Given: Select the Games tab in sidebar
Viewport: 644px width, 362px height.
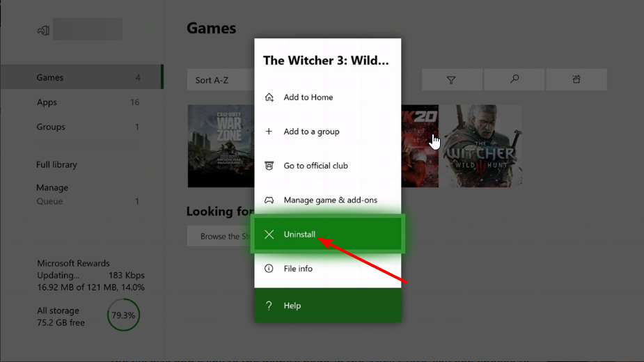Looking at the screenshot, I should (81, 77).
